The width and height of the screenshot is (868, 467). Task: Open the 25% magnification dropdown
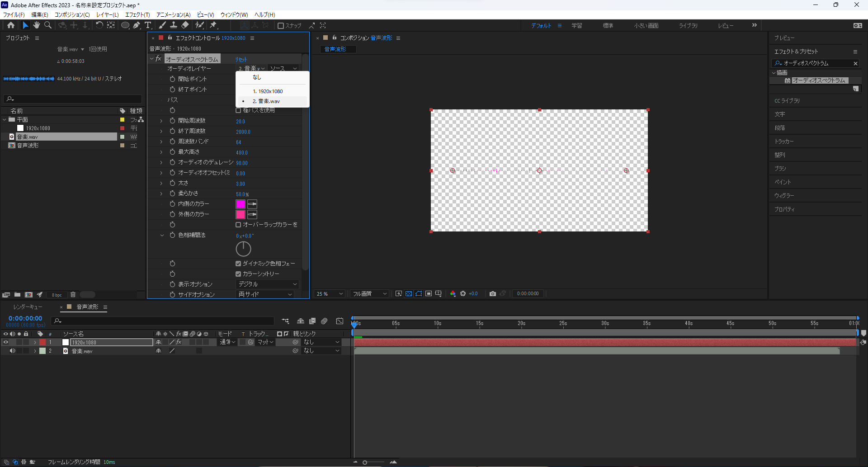point(330,294)
